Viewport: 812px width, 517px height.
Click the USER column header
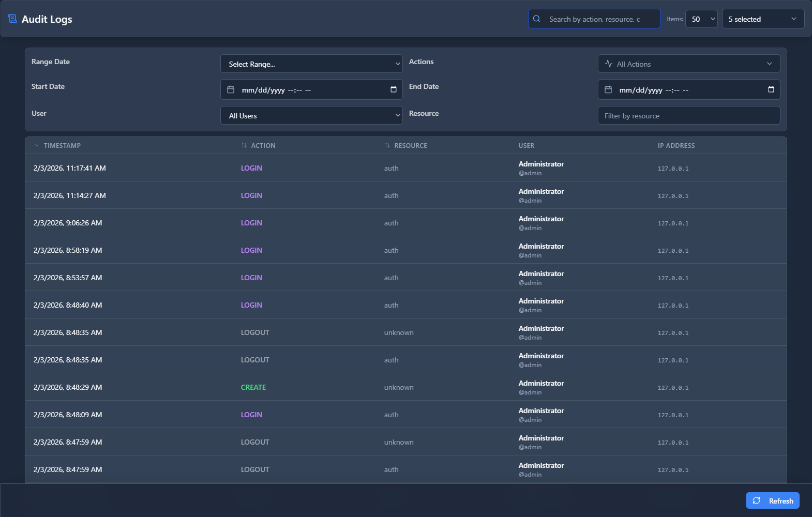[527, 145]
